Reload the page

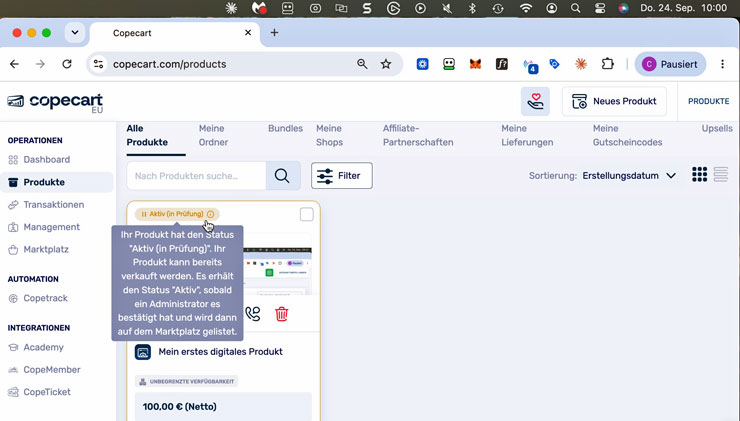[x=67, y=64]
